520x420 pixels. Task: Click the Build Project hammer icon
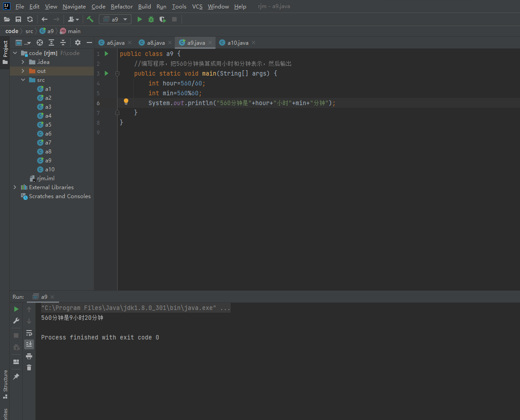(90, 19)
